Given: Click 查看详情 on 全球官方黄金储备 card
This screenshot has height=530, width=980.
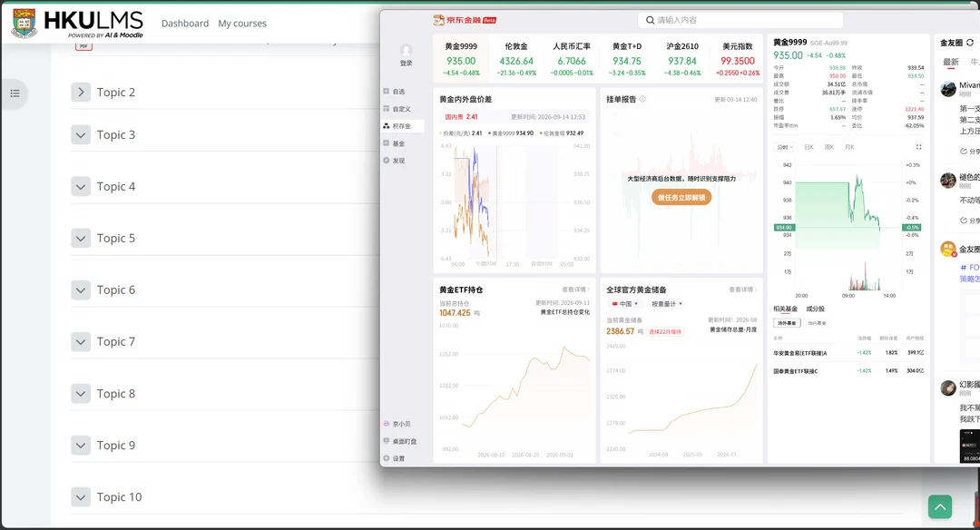Looking at the screenshot, I should point(742,290).
